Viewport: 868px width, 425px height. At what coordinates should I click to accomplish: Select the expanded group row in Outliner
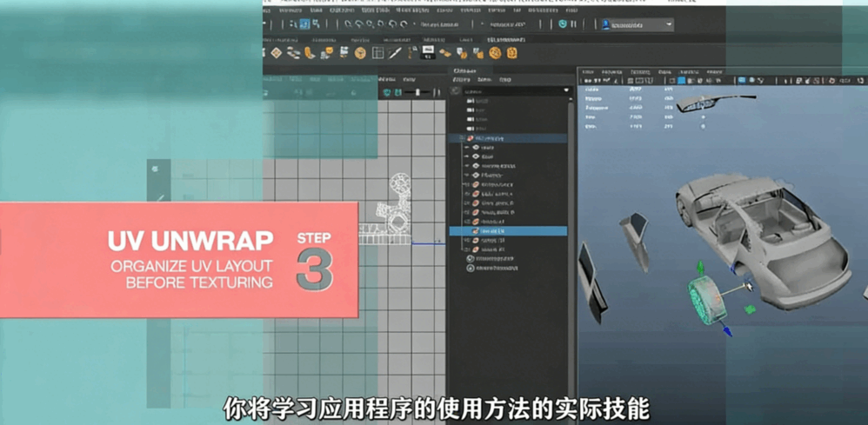(x=508, y=138)
